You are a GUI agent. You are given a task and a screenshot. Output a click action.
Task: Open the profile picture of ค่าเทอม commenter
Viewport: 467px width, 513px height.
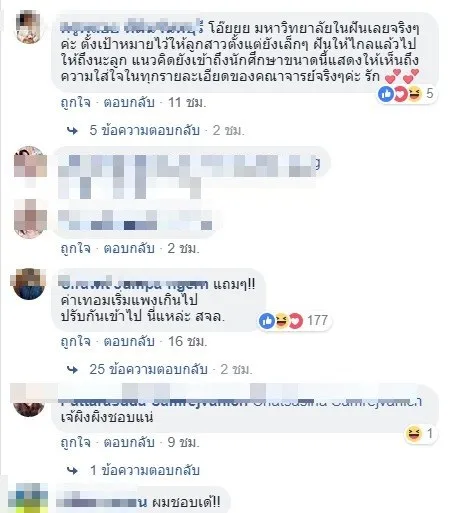pyautogui.click(x=29, y=284)
